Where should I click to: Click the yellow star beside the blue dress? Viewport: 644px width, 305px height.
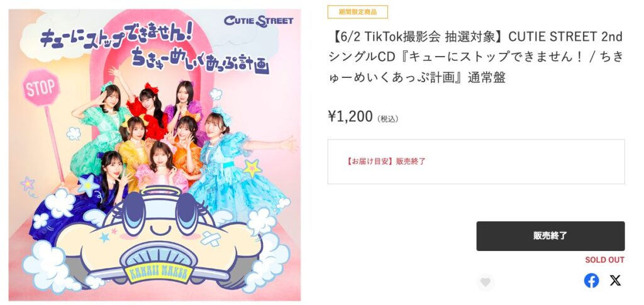pyautogui.click(x=252, y=169)
